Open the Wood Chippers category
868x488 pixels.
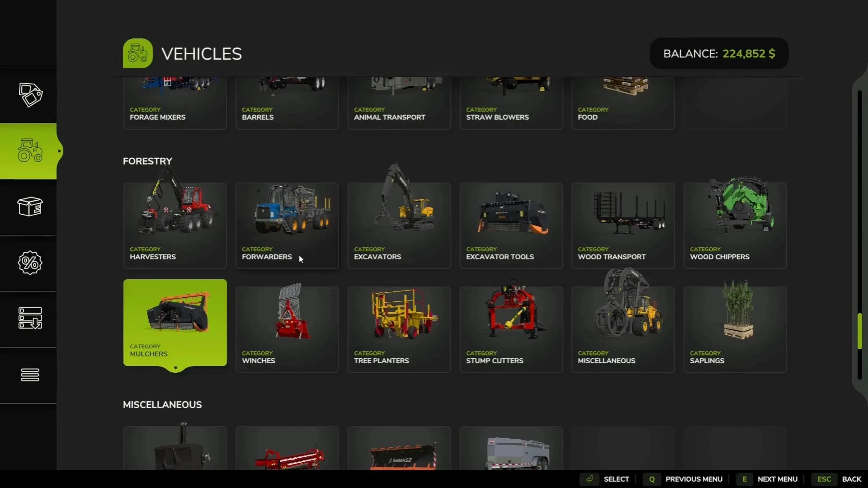point(735,226)
